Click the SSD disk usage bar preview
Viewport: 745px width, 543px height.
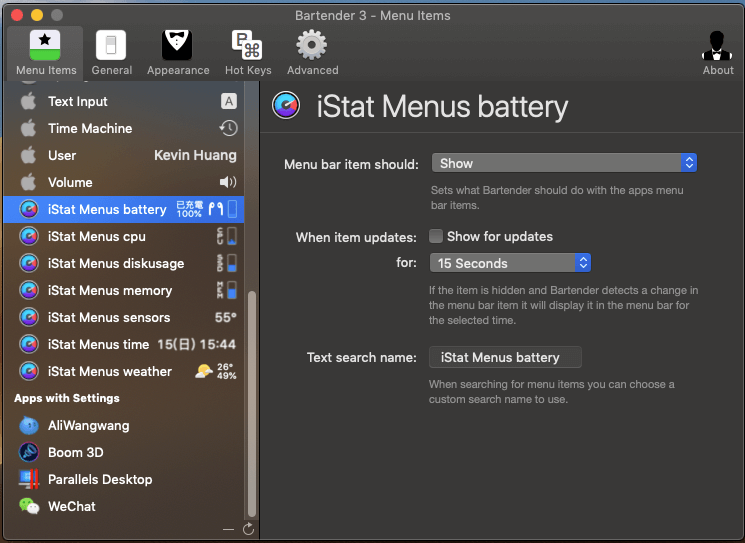227,263
